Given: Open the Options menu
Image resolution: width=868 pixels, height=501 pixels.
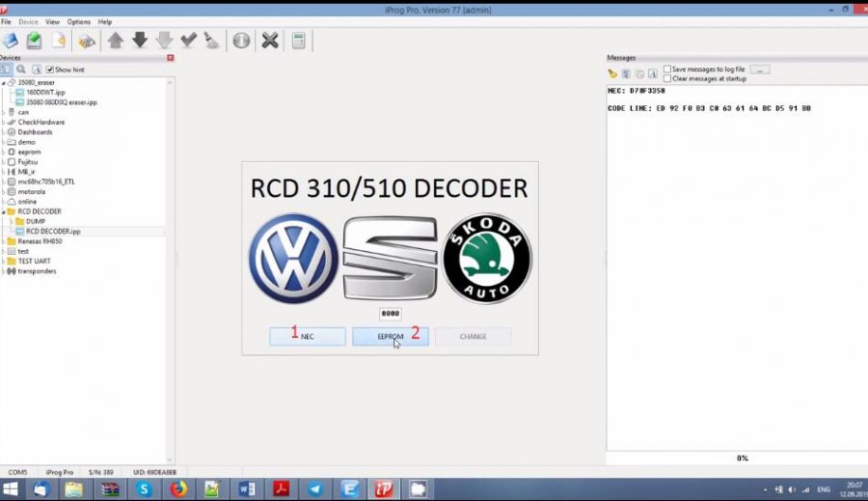Looking at the screenshot, I should pos(79,21).
